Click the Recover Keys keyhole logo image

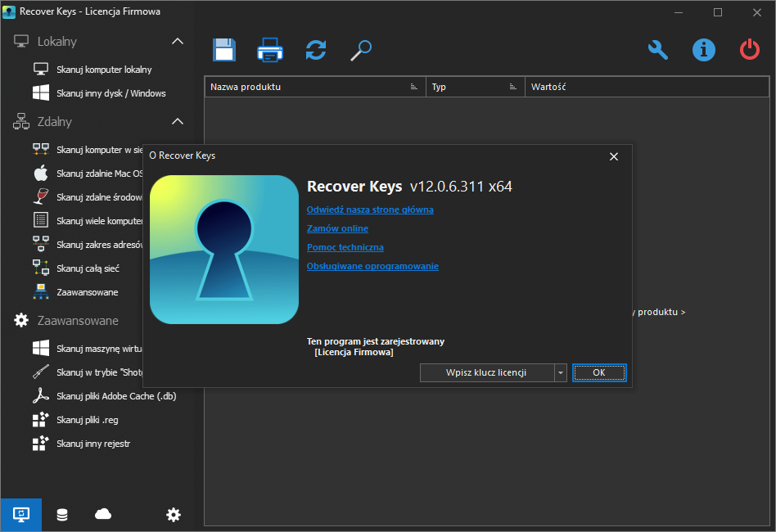224,250
